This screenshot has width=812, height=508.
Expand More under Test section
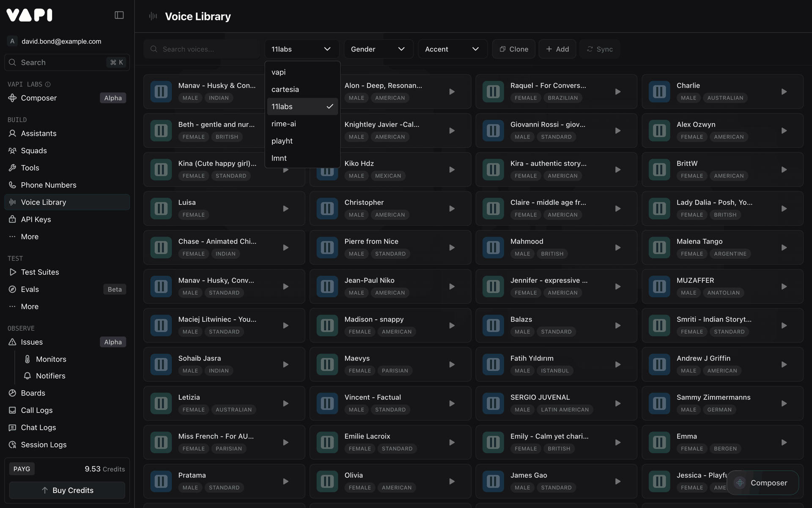click(67, 306)
